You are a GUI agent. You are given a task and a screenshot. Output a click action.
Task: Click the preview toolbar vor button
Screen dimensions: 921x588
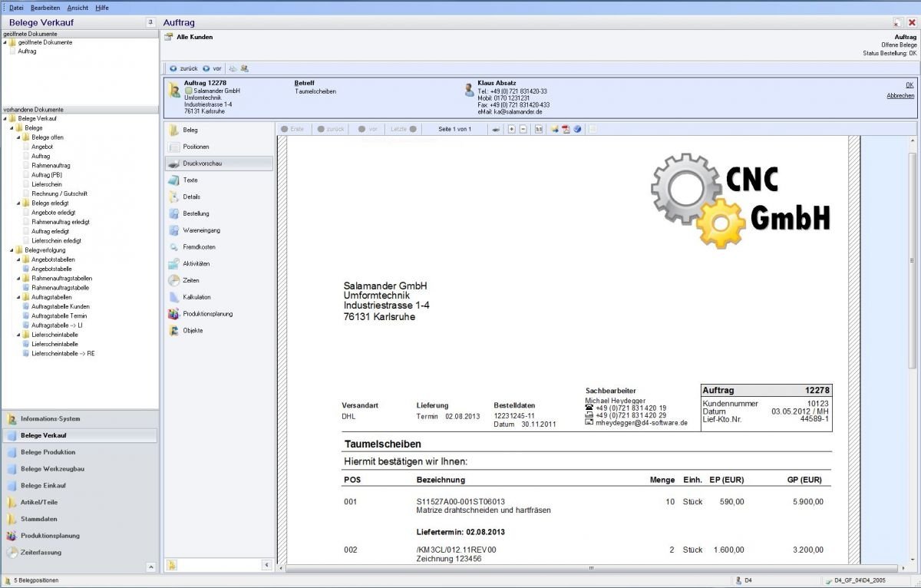point(368,129)
